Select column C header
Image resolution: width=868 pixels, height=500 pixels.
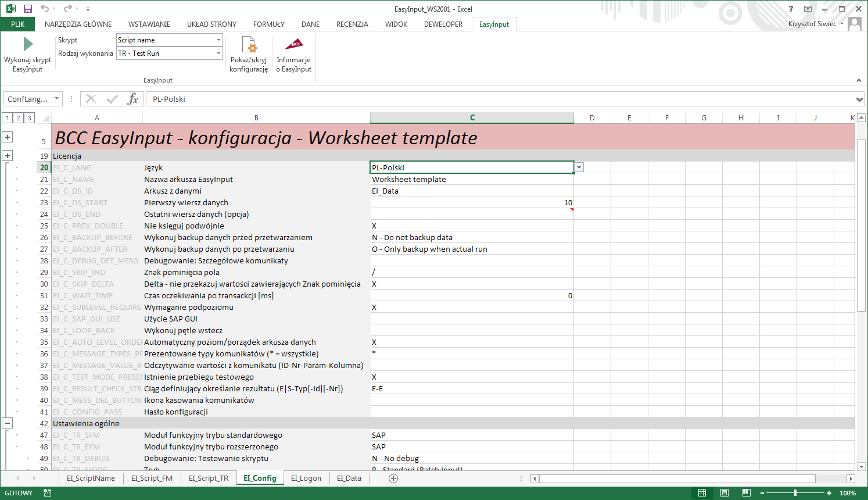[472, 118]
